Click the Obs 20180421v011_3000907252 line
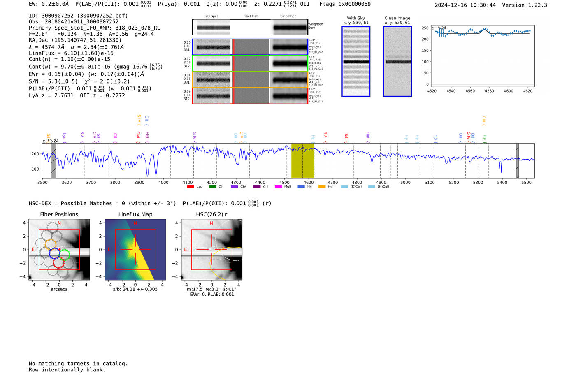This screenshot has width=576, height=392. coord(74,22)
